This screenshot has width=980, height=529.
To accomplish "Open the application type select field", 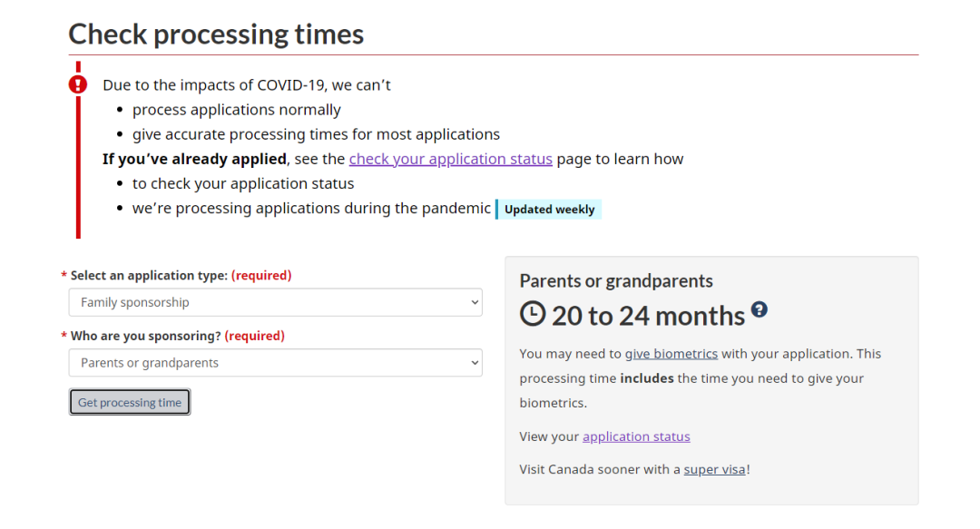I will point(276,303).
